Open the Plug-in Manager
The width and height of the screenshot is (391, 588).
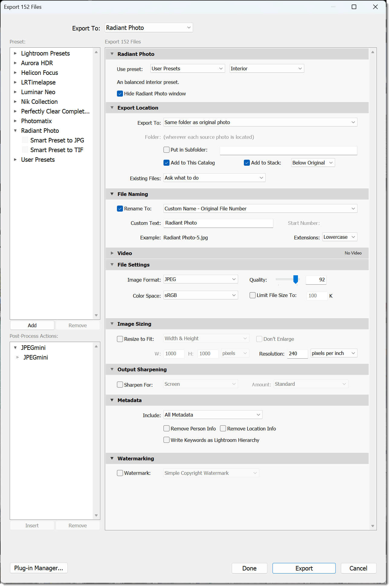(39, 568)
